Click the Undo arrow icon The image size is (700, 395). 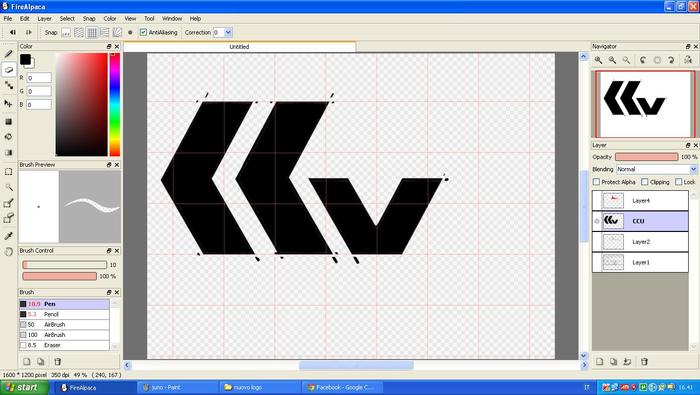click(x=13, y=32)
